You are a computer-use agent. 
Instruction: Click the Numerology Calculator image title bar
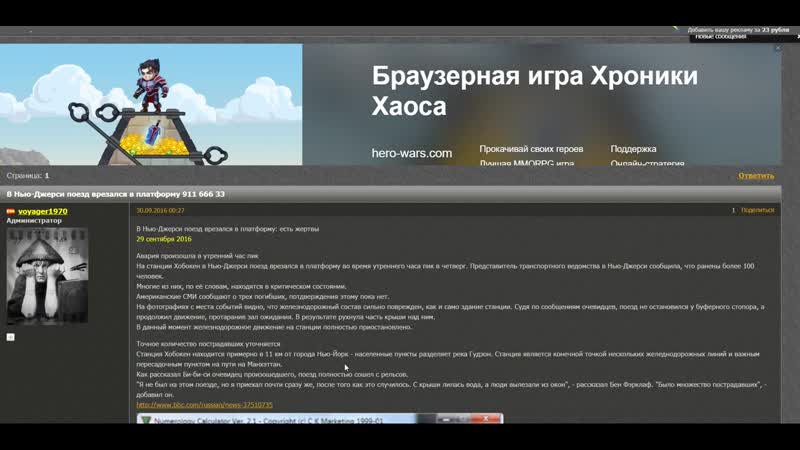coord(319,418)
